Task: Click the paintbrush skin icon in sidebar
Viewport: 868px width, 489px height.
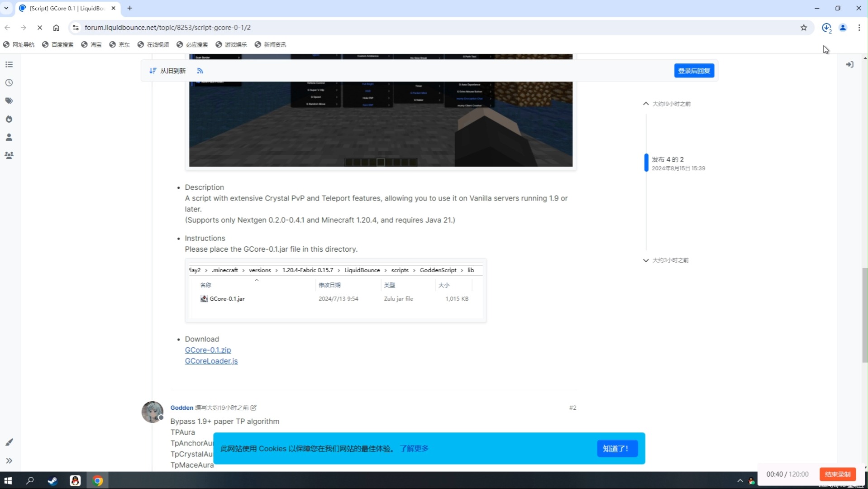Action: 9,442
